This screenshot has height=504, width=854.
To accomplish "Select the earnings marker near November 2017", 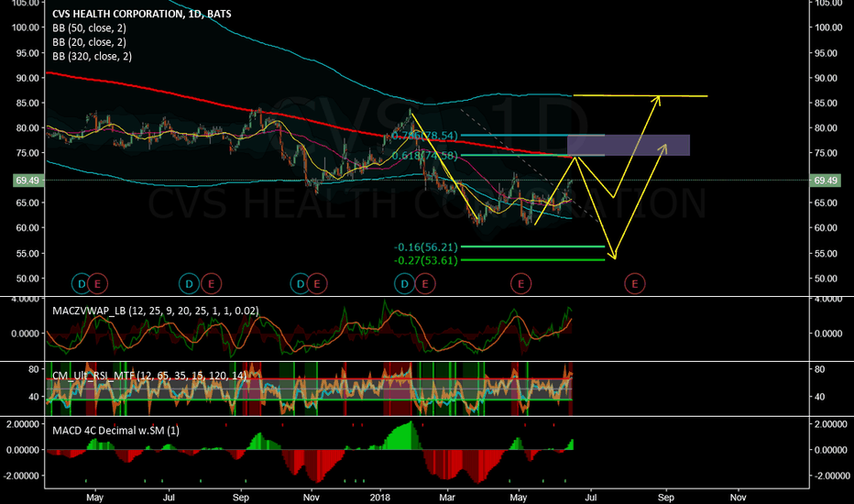I will point(317,283).
